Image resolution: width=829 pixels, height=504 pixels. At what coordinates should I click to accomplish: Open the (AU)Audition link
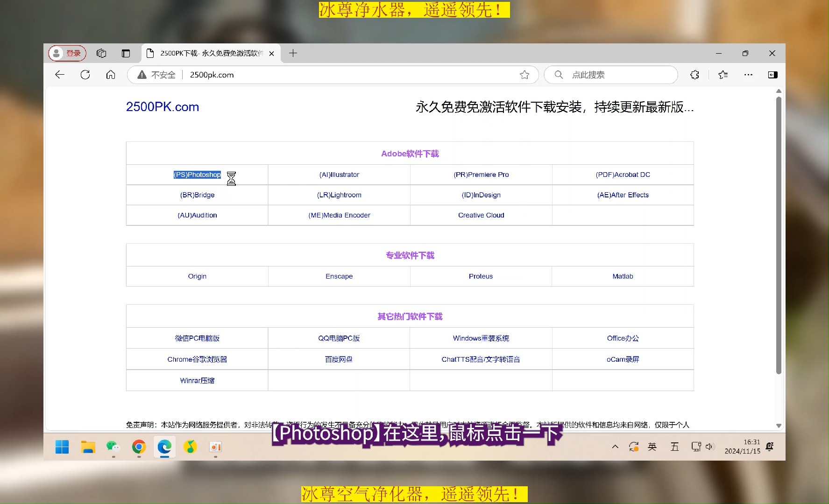pos(197,215)
